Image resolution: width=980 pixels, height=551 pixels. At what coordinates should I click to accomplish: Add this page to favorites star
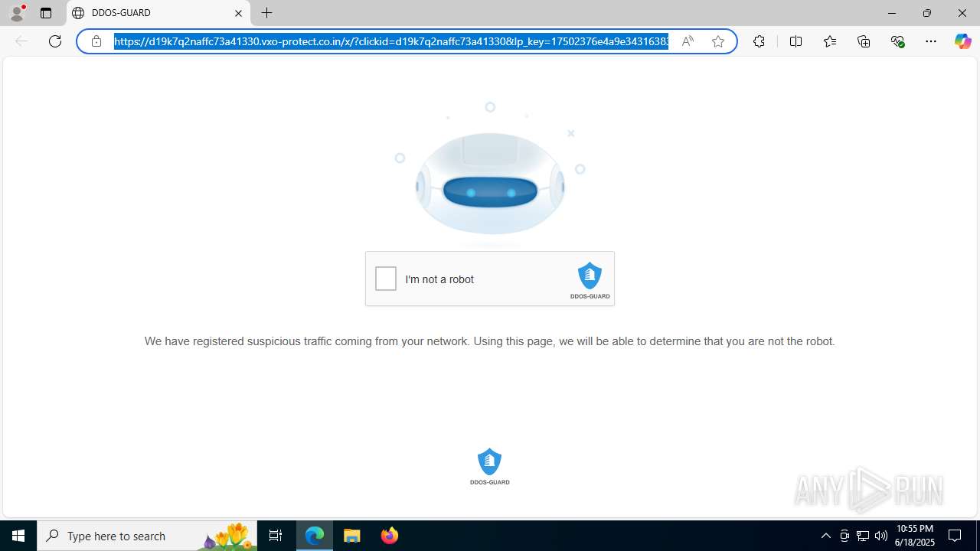point(717,41)
